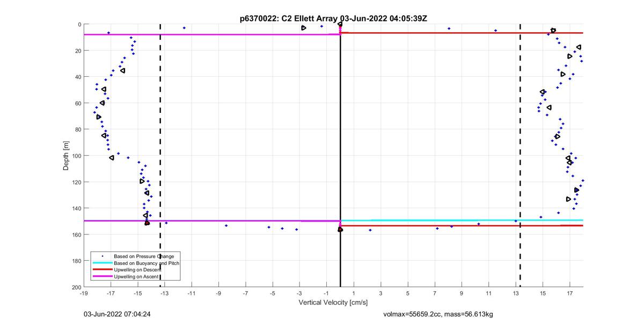The height and width of the screenshot is (323, 644).
Task: Click the positive x-axis tick label '9'
Action: [462, 293]
